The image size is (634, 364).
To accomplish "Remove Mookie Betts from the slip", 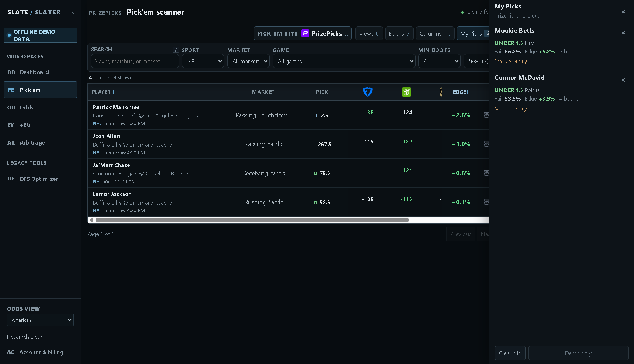I will tap(623, 33).
